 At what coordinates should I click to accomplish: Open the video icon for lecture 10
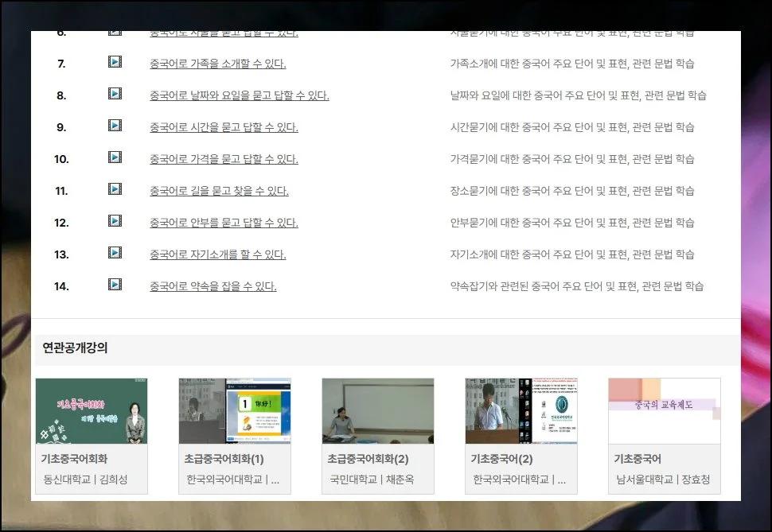coord(115,157)
